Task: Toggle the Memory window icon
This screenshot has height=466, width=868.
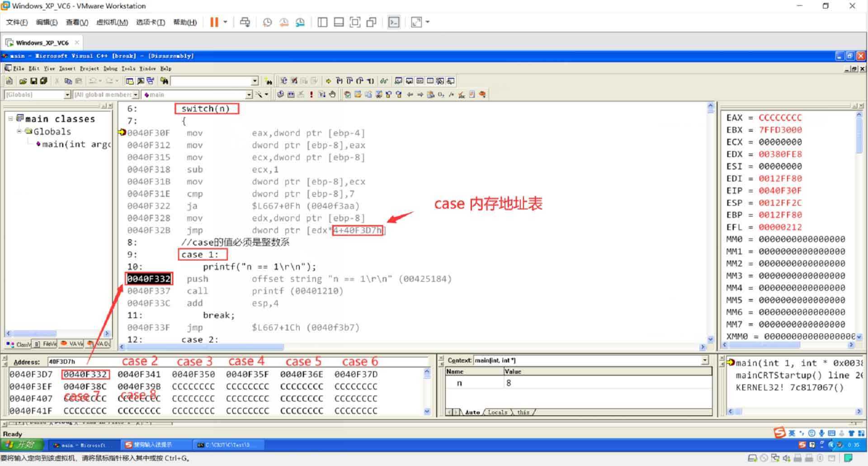Action: click(x=430, y=81)
